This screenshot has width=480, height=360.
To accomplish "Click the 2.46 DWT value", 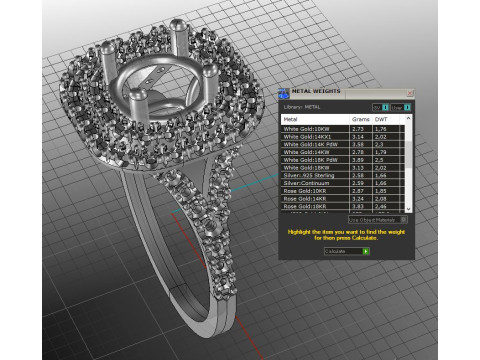I will click(381, 206).
